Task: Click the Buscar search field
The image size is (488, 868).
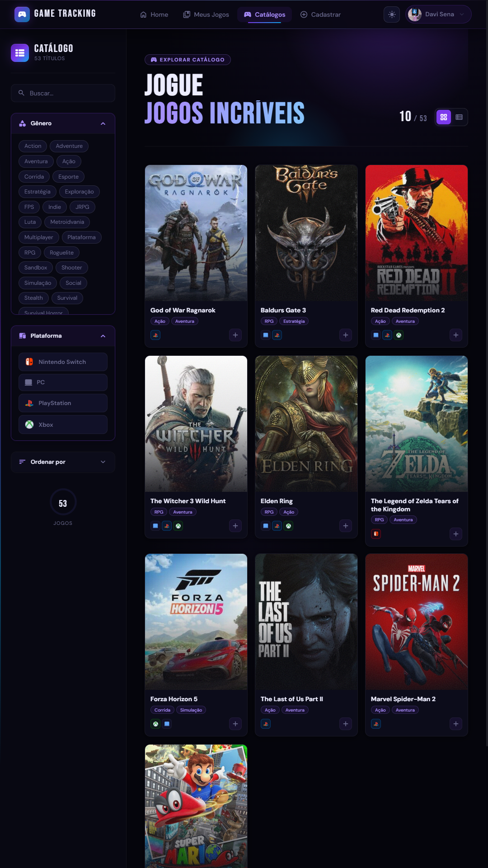Action: point(63,93)
